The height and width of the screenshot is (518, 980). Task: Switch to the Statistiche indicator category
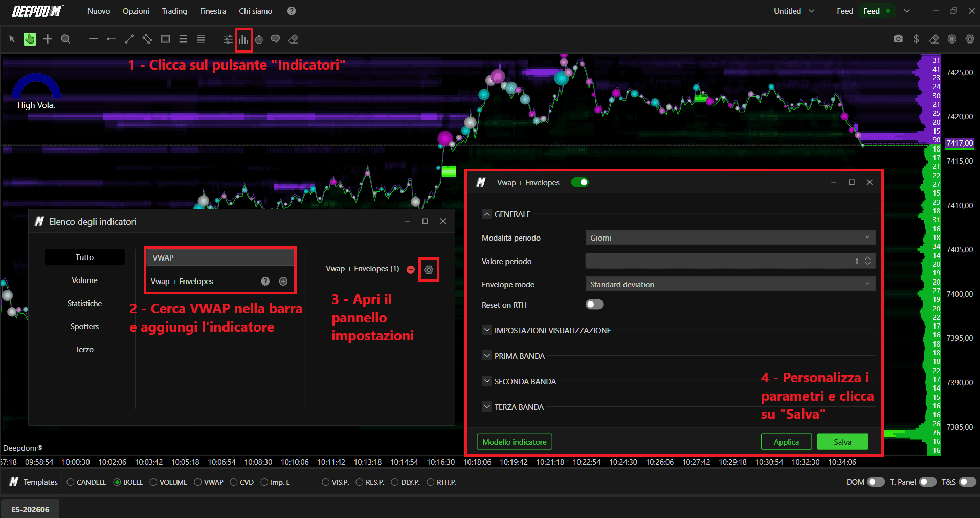click(x=85, y=303)
